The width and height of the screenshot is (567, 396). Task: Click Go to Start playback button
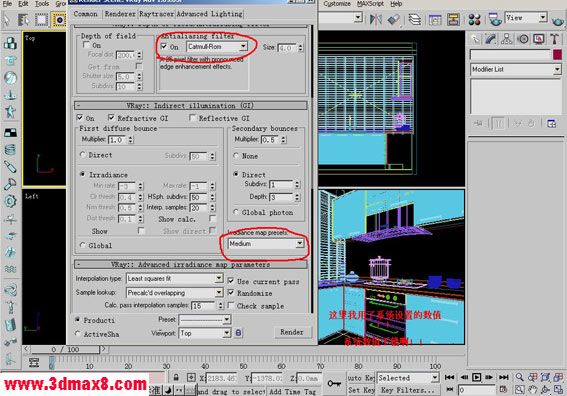[x=449, y=378]
